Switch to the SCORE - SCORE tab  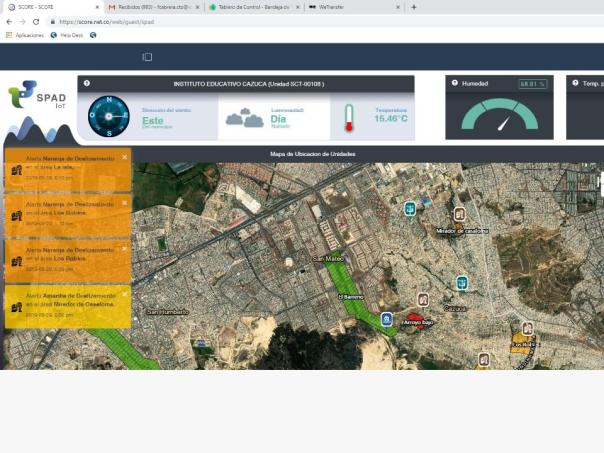(52, 7)
